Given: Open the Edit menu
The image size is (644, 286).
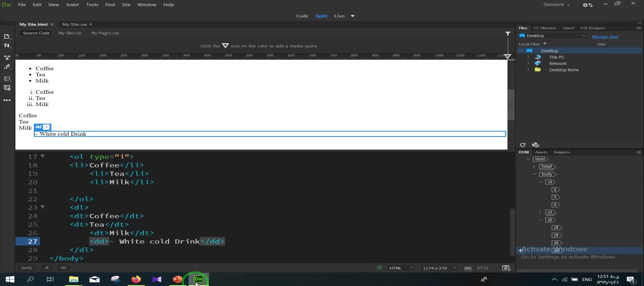Looking at the screenshot, I should tap(37, 5).
